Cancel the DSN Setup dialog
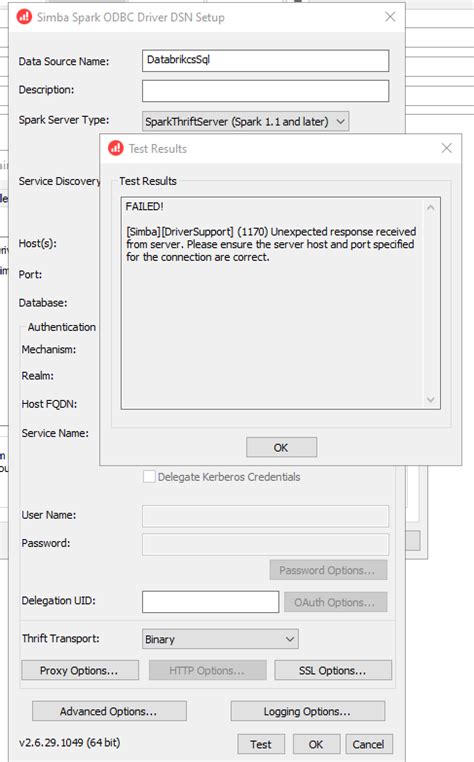The height and width of the screenshot is (762, 474). click(369, 744)
